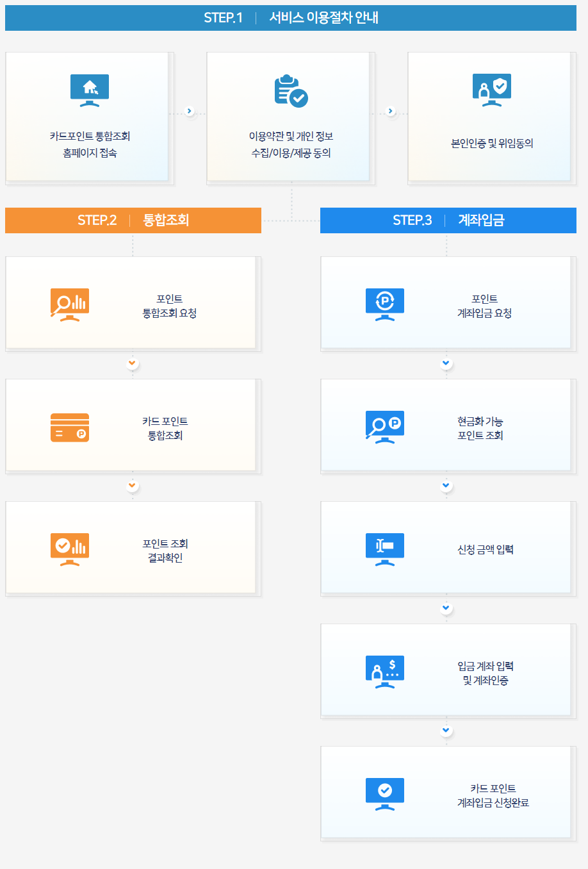This screenshot has width=588, height=869.
Task: Click the blue checkmark monitor icon for 신청완료
Action: (x=385, y=794)
